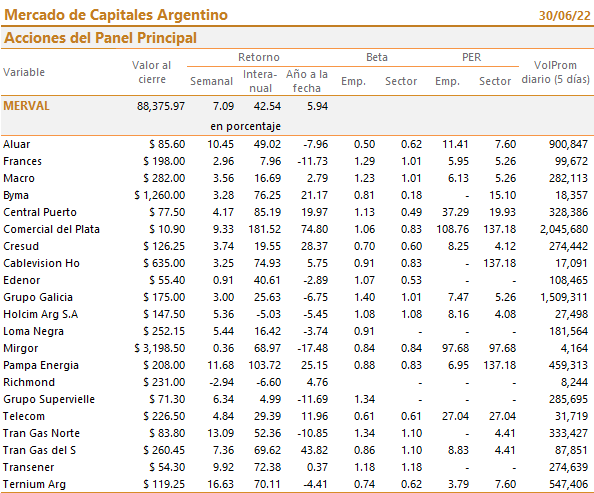Click the Byma closing price cell

click(159, 195)
